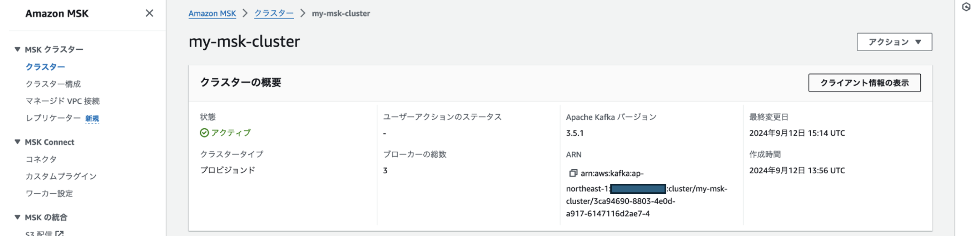Open コネクタ under MSK Connect
The width and height of the screenshot is (980, 236).
point(41,159)
